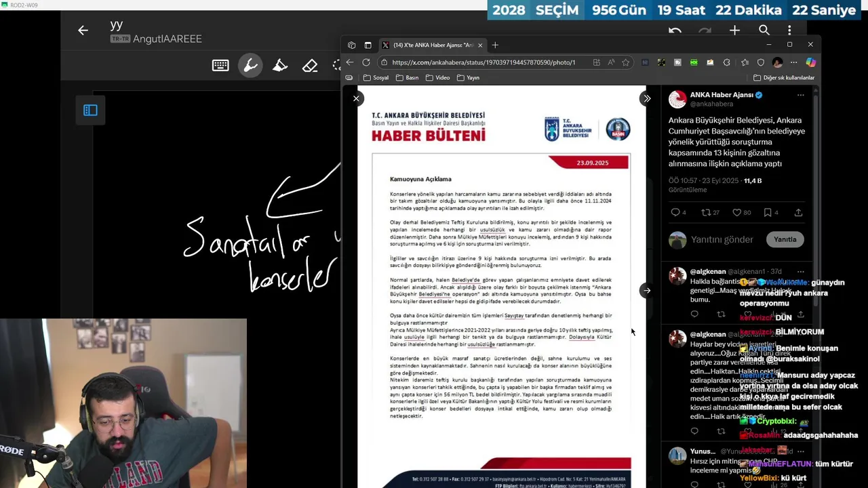Open the note app more options menu
Image resolution: width=868 pixels, height=488 pixels.
click(x=789, y=30)
